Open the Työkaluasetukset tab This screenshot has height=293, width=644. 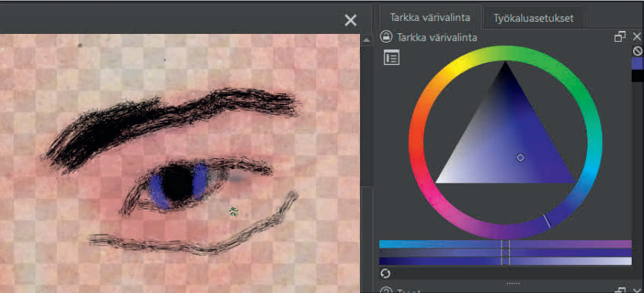(533, 18)
